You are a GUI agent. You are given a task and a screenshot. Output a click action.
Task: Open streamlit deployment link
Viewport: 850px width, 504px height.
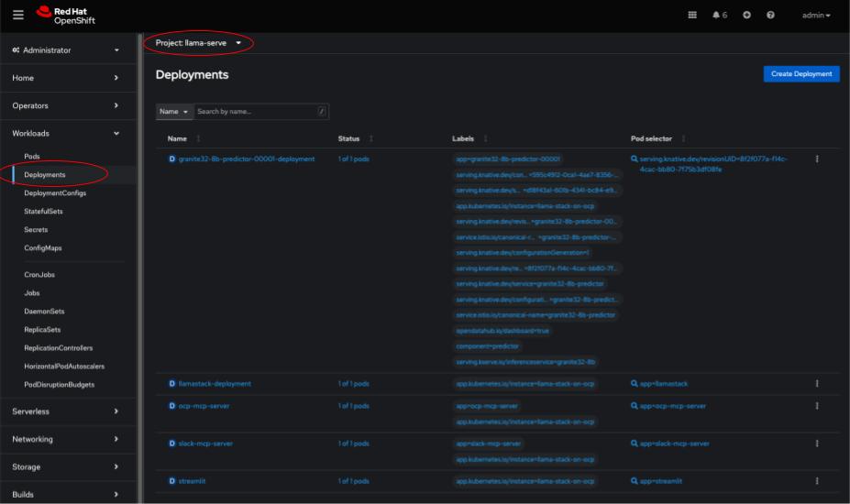[x=192, y=481]
